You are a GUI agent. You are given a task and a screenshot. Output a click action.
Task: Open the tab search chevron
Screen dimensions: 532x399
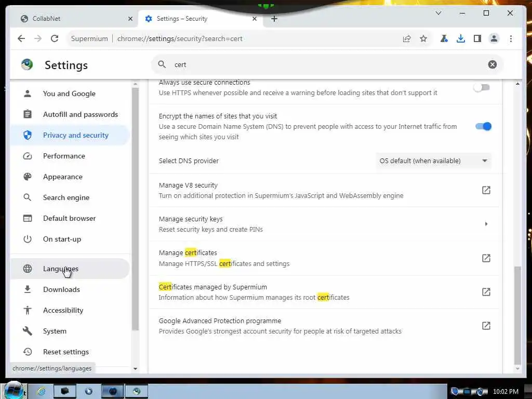tap(438, 13)
